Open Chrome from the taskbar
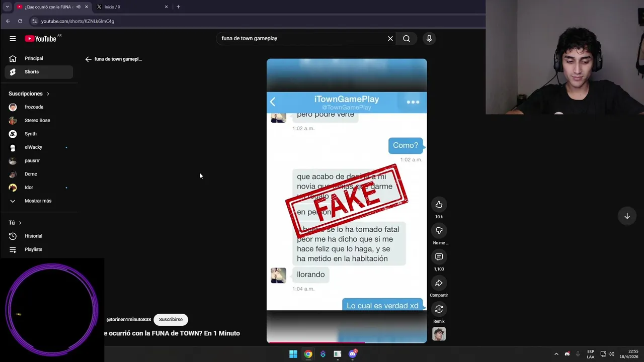644x362 pixels. tap(308, 354)
